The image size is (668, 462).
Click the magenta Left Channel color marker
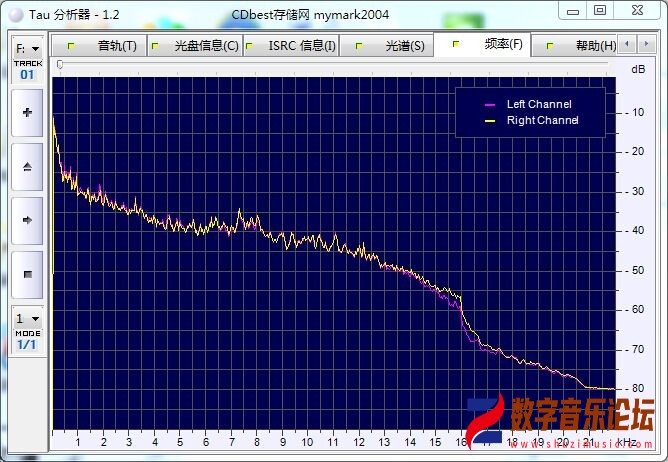coord(490,105)
